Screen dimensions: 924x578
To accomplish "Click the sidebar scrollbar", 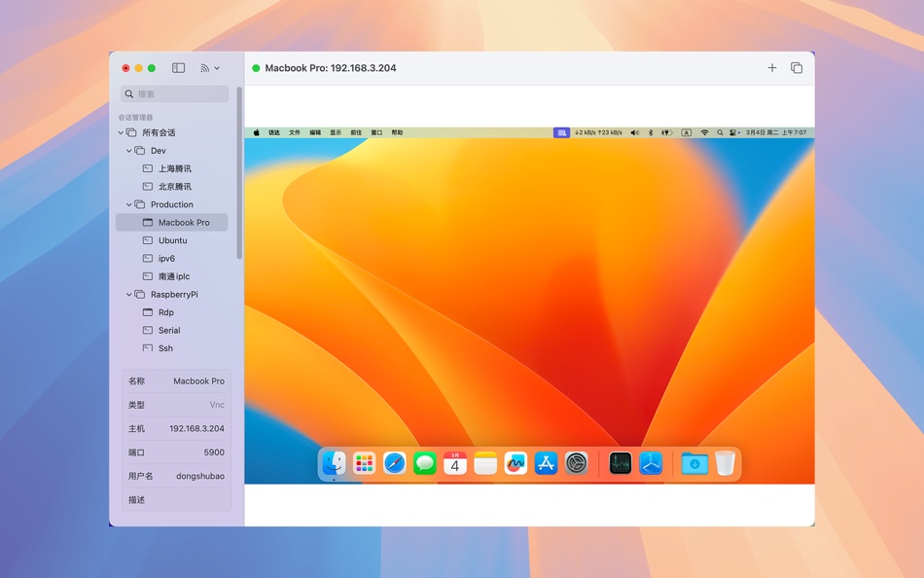I will coord(239,173).
